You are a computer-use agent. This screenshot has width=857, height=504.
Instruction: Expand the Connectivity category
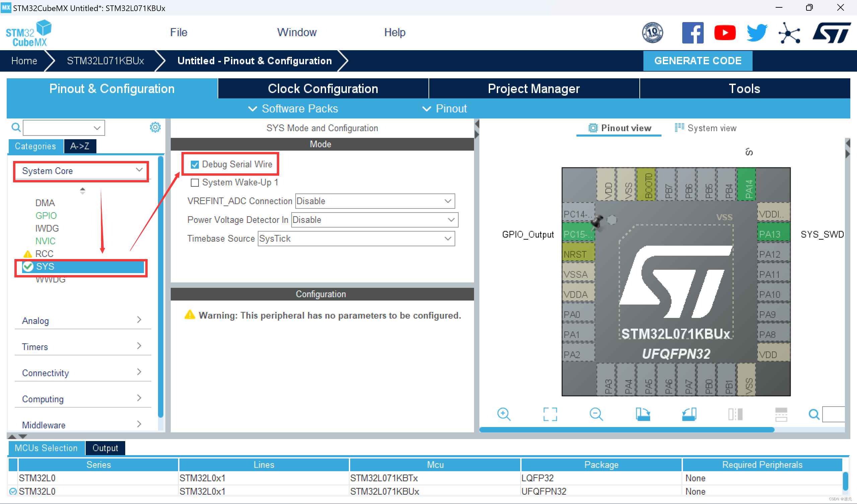point(83,373)
